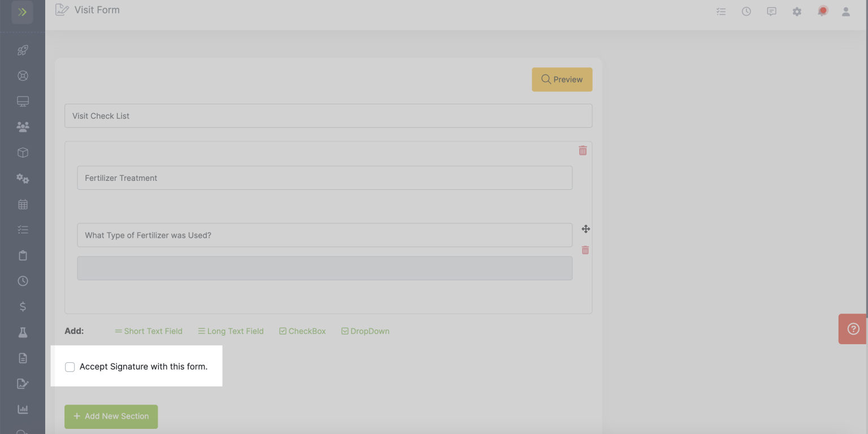
Task: Delete the fertilizer question via small trash icon
Action: pyautogui.click(x=585, y=250)
